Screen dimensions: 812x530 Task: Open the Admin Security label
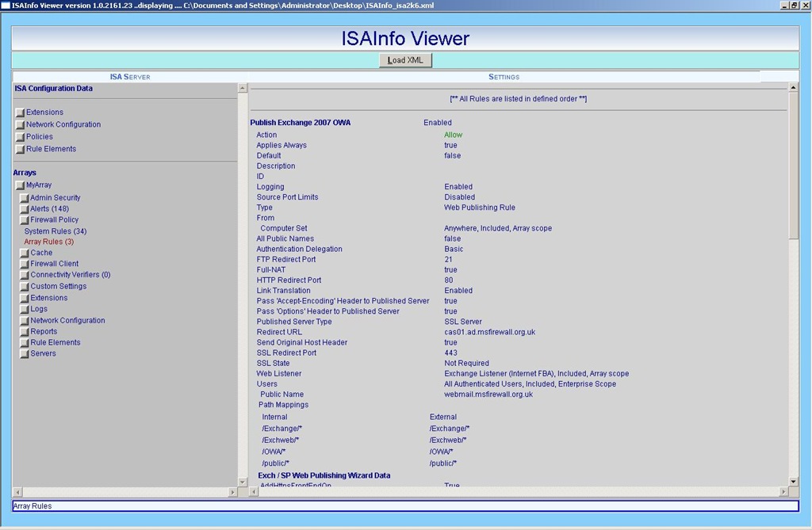point(56,198)
